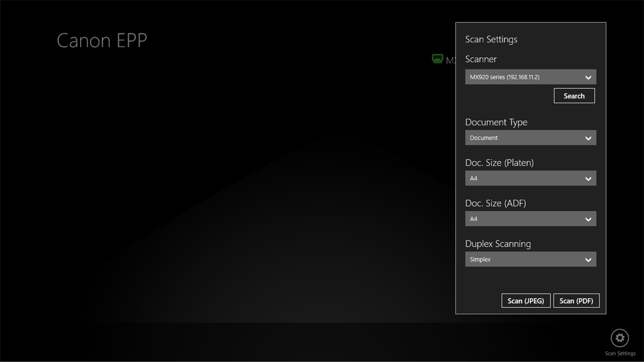Open the Doc. Size (Platen) dropdown
Screen dimensions: 644x362
[x=530, y=179]
